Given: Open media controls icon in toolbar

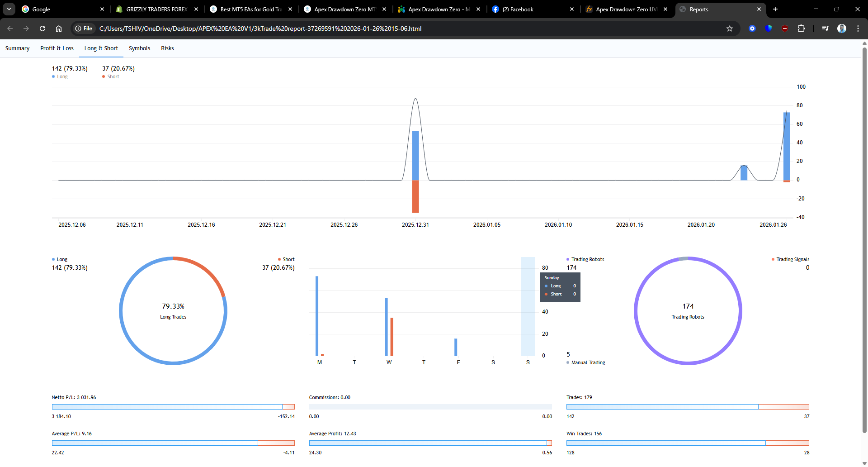Looking at the screenshot, I should [825, 29].
